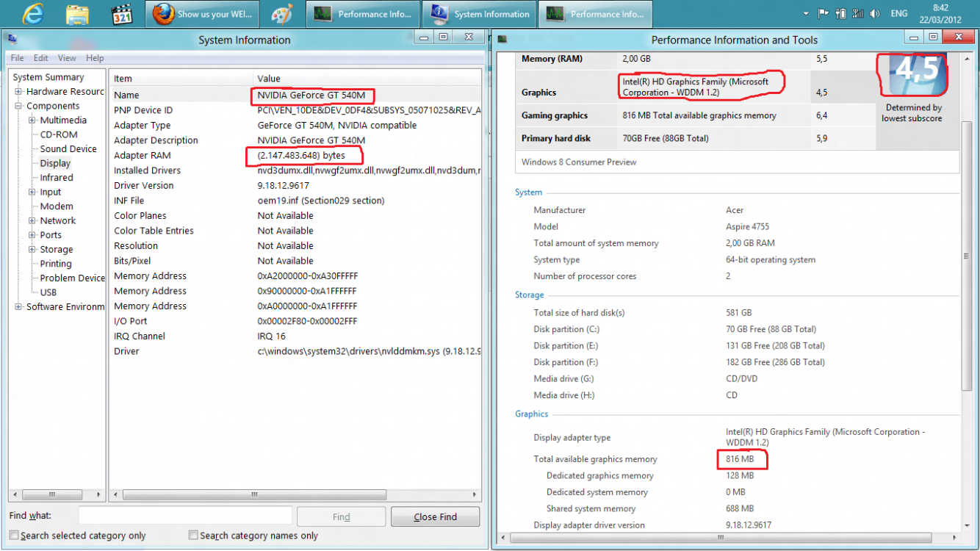Screen dimensions: 980x551
Task: Open the View menu in System Information
Action: [x=67, y=58]
